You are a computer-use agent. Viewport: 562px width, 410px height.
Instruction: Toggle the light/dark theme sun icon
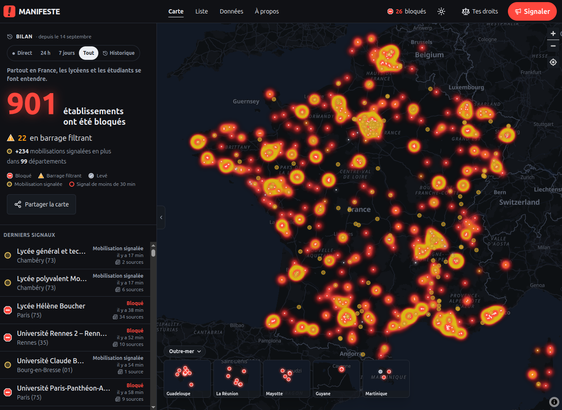pyautogui.click(x=441, y=11)
